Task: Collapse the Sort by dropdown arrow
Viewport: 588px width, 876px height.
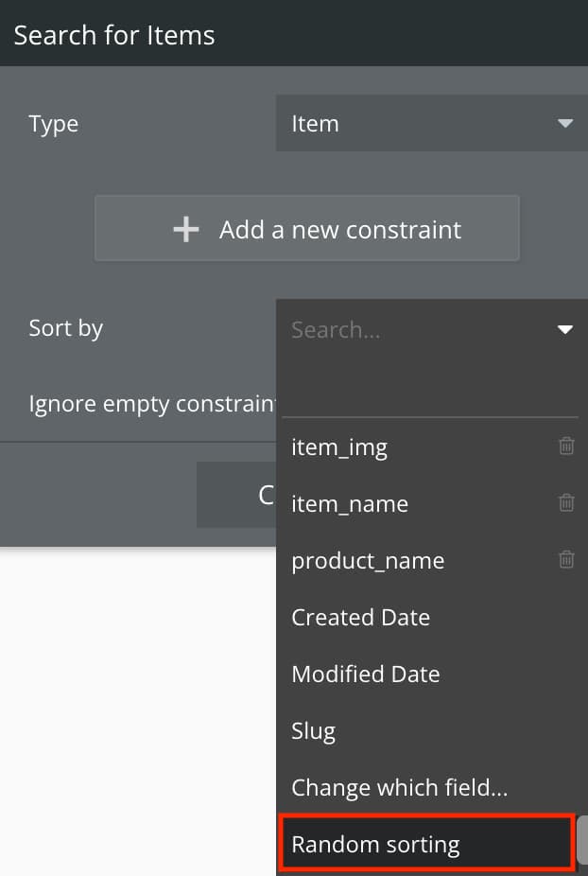Action: point(565,329)
